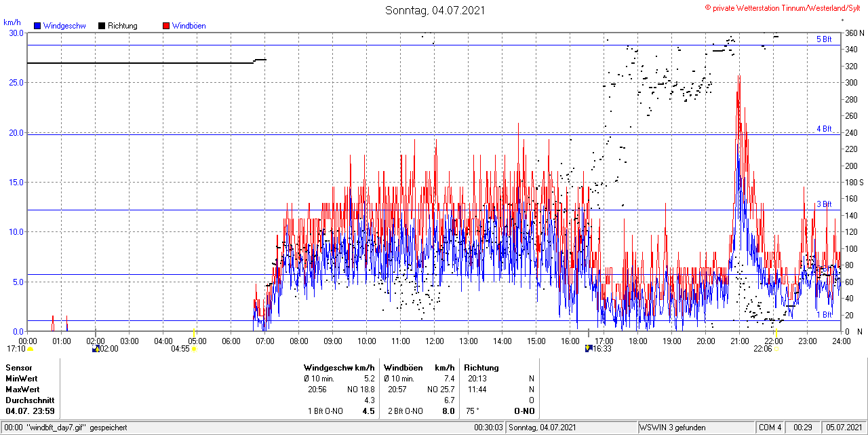Click the moon icon next to 02:00
The height and width of the screenshot is (435, 868).
(96, 349)
